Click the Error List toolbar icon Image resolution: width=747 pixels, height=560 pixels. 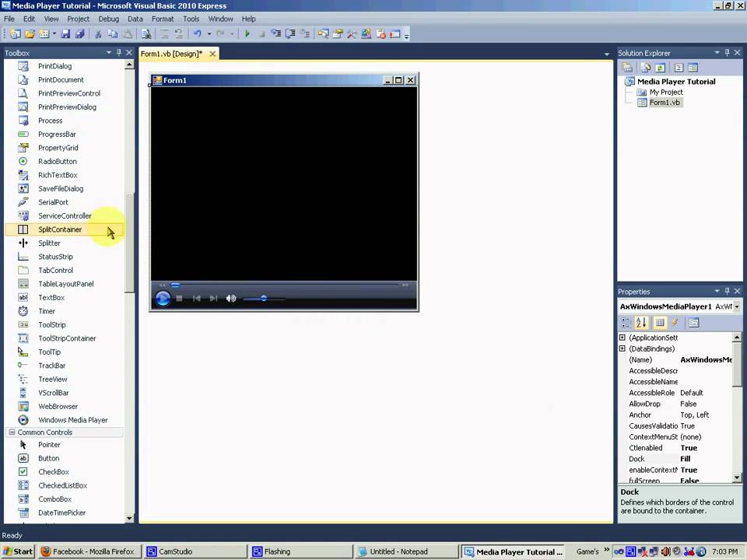coord(381,33)
